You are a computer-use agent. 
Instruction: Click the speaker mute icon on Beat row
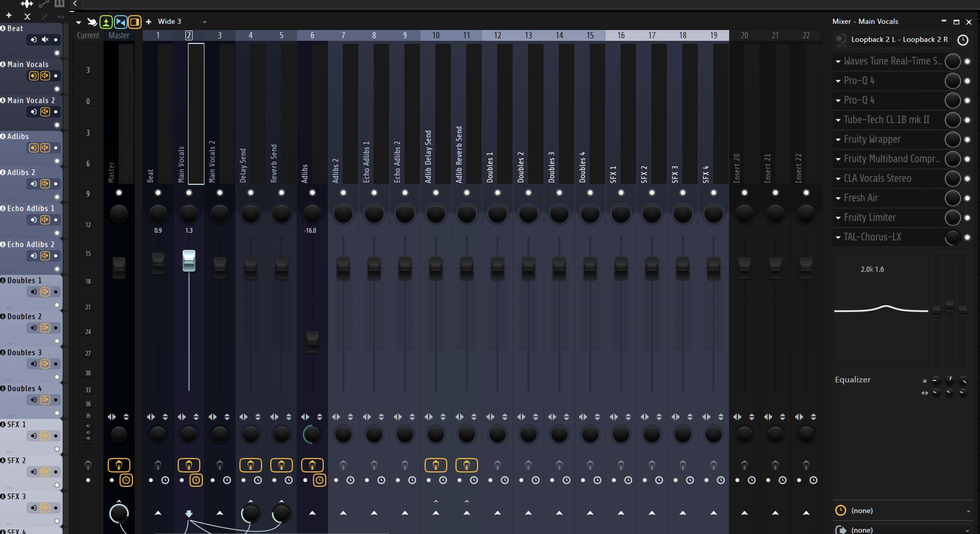(45, 39)
